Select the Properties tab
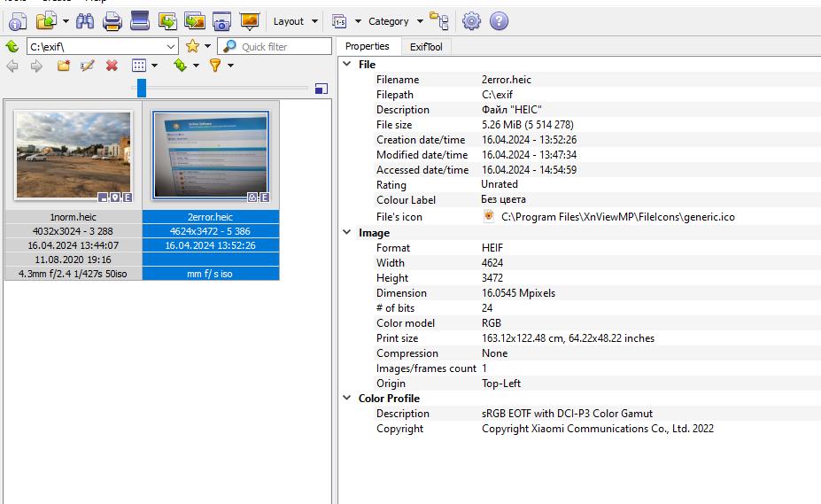821x504 pixels. 367,46
